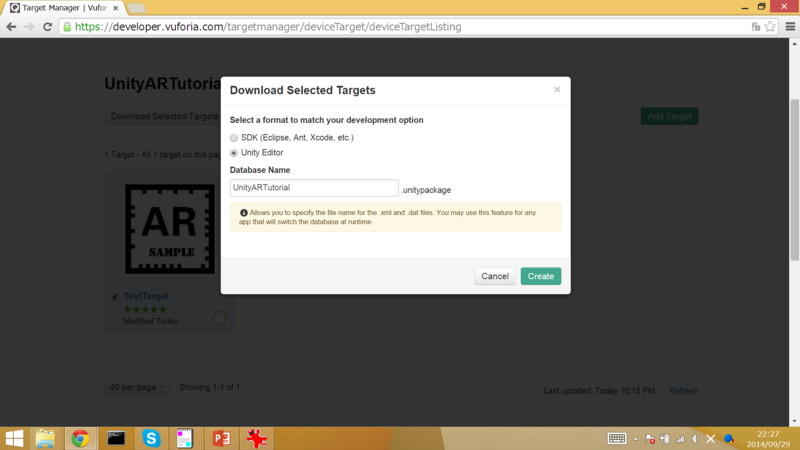Open the touch keyboard tray icon
The width and height of the screenshot is (800, 450).
(617, 439)
